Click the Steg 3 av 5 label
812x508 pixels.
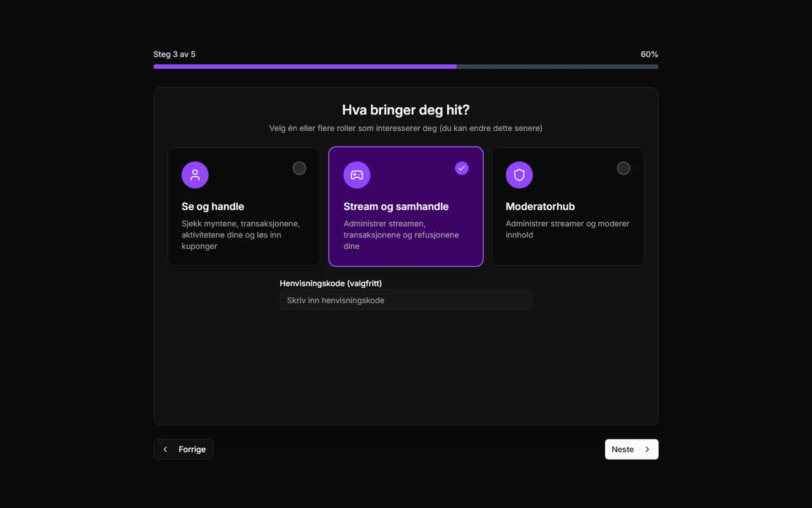pos(174,55)
